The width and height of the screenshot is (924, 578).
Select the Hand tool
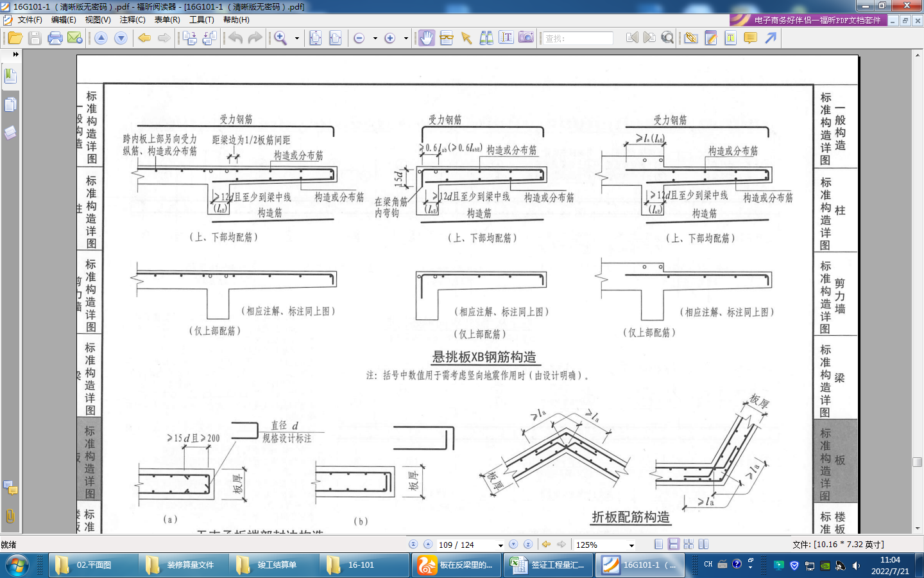(427, 38)
